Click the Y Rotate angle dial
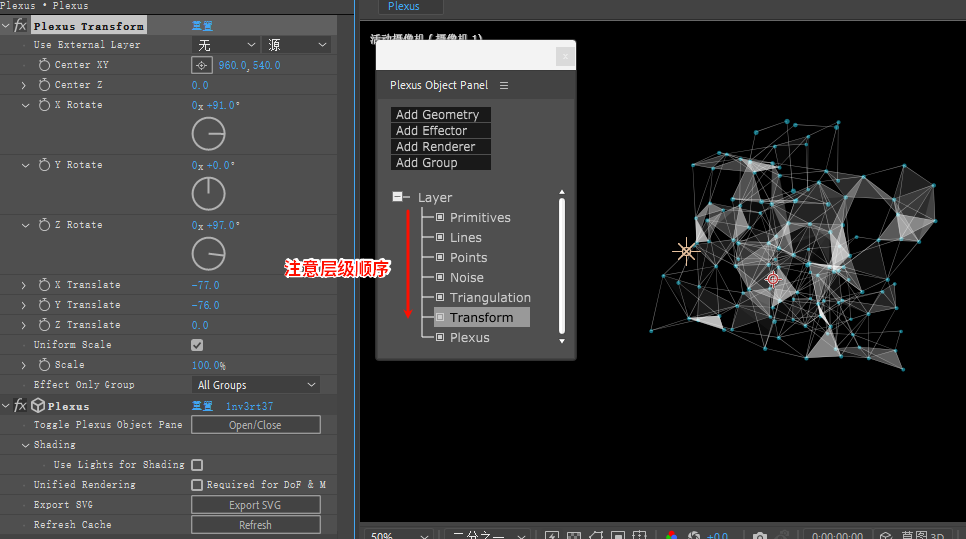 point(208,193)
